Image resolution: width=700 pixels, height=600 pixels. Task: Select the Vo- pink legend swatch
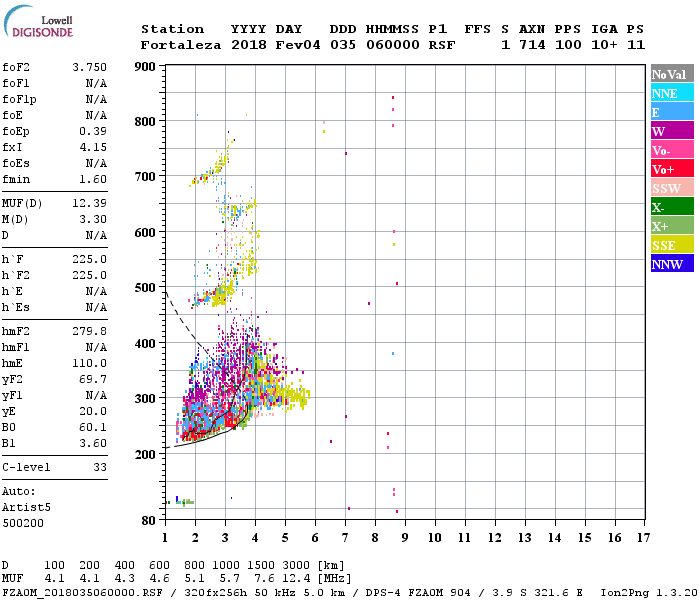(672, 150)
